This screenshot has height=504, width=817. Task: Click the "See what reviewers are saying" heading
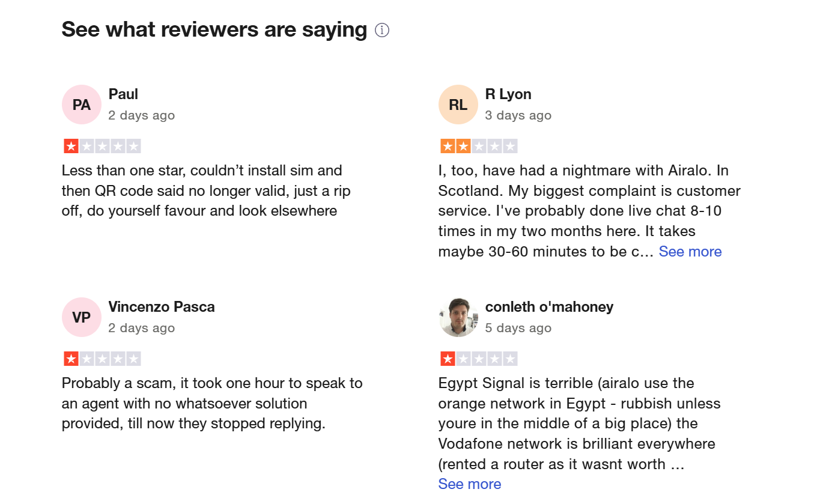214,29
